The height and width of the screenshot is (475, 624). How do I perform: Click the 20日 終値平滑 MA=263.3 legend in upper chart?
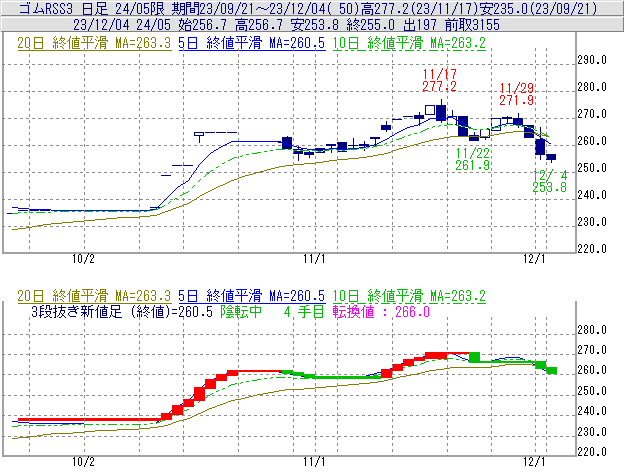tap(94, 43)
